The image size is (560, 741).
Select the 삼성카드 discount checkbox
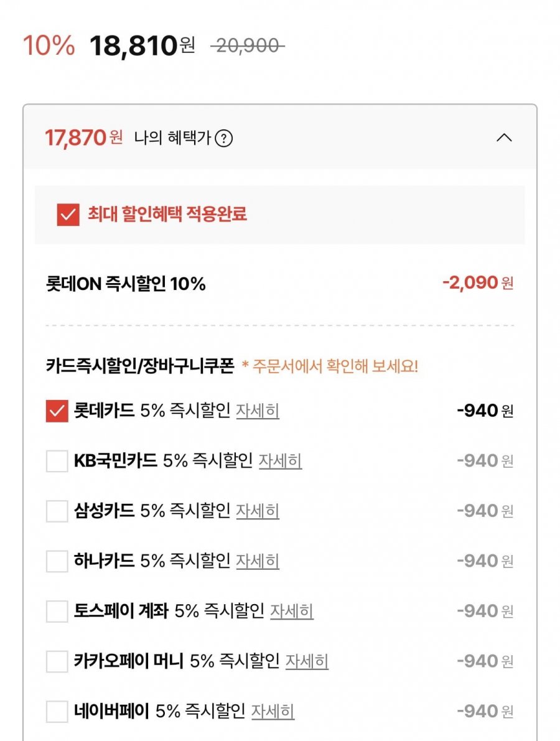coord(57,511)
